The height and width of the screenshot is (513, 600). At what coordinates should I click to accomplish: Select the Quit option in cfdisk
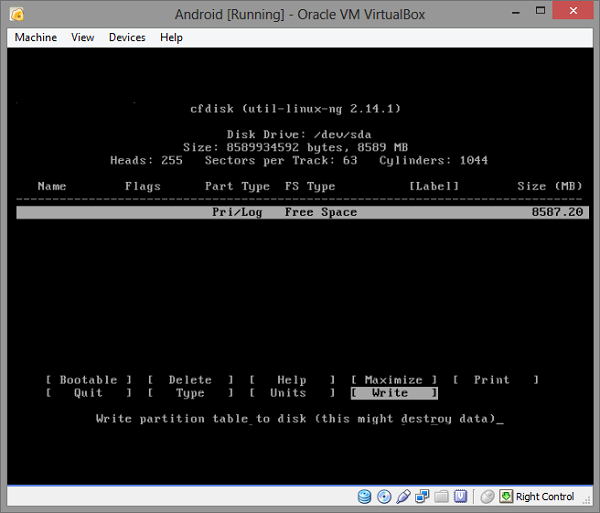88,393
